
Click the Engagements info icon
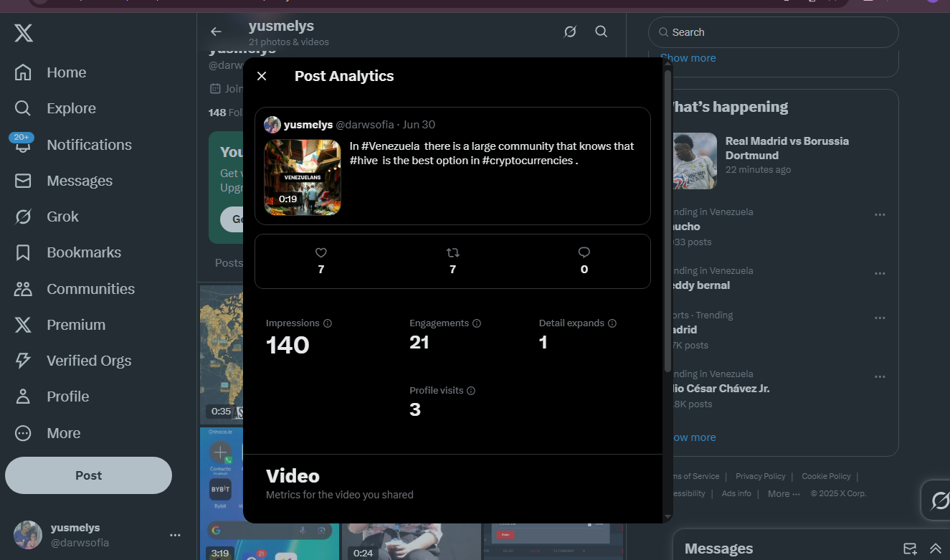[x=477, y=323]
